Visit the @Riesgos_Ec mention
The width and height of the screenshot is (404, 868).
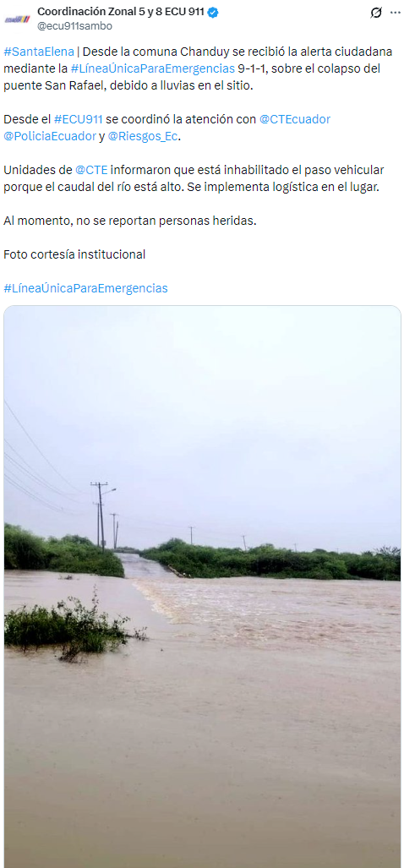tap(143, 136)
